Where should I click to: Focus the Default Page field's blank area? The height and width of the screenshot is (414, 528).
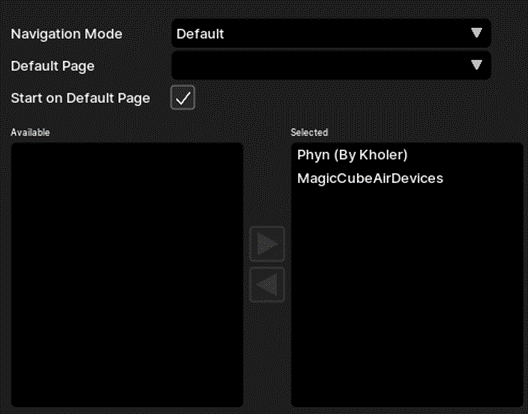[320, 65]
